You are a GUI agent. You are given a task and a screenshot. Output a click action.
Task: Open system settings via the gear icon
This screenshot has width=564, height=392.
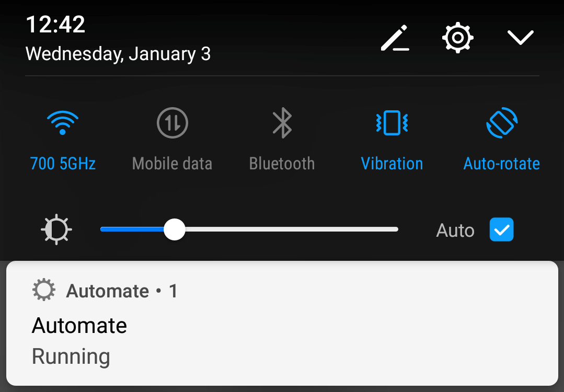457,38
